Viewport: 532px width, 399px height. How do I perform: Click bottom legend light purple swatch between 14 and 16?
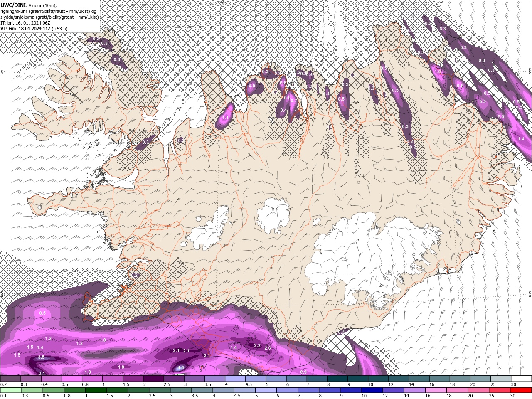click(414, 390)
